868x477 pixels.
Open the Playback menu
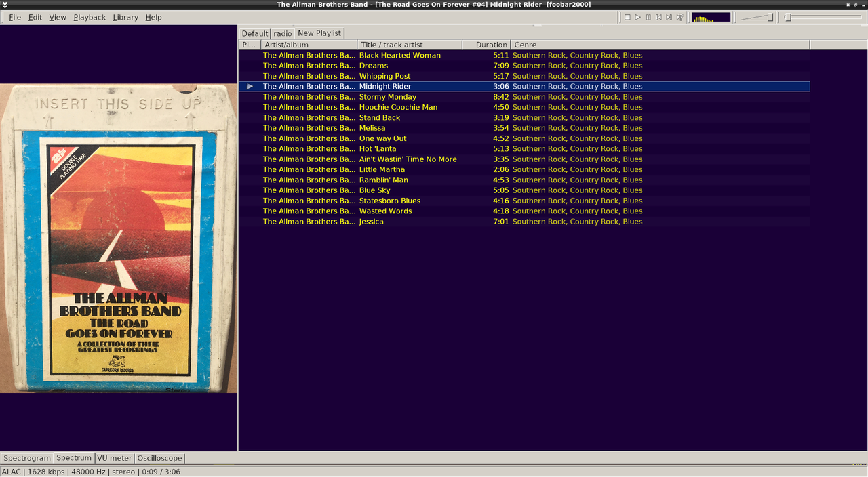click(90, 17)
